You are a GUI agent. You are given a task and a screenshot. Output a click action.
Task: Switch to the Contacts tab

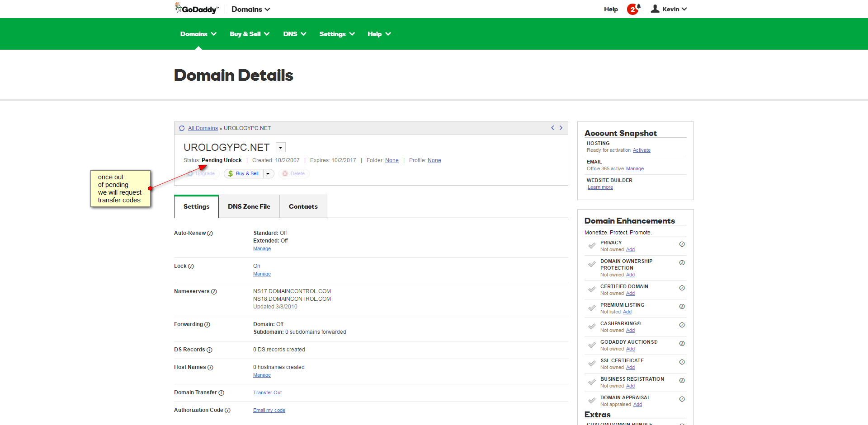coord(303,207)
